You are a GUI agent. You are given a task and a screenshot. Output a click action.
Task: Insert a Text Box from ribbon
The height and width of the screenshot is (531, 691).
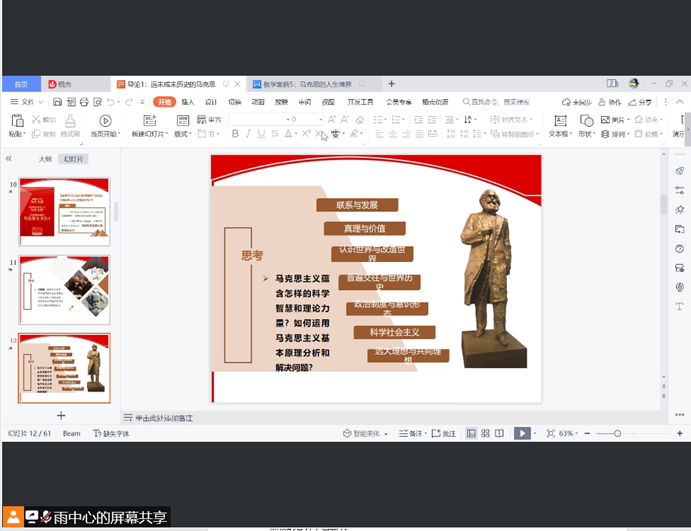[x=558, y=120]
